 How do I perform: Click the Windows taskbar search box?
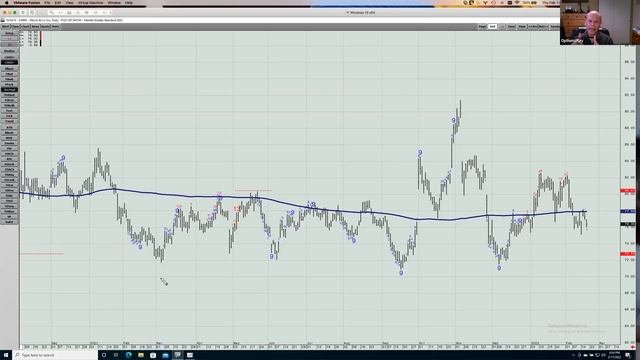(55, 355)
